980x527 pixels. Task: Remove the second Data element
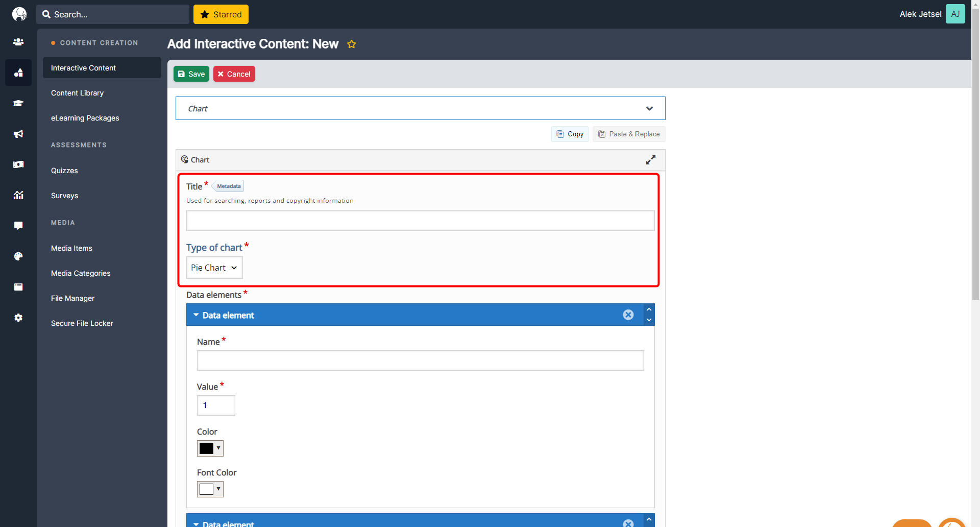[x=628, y=523]
